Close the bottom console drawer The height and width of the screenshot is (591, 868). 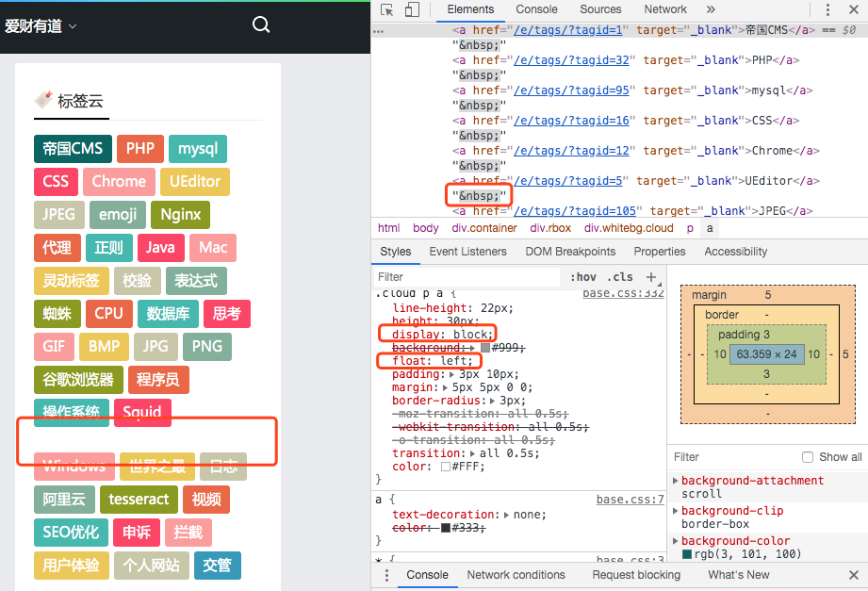coord(853,575)
